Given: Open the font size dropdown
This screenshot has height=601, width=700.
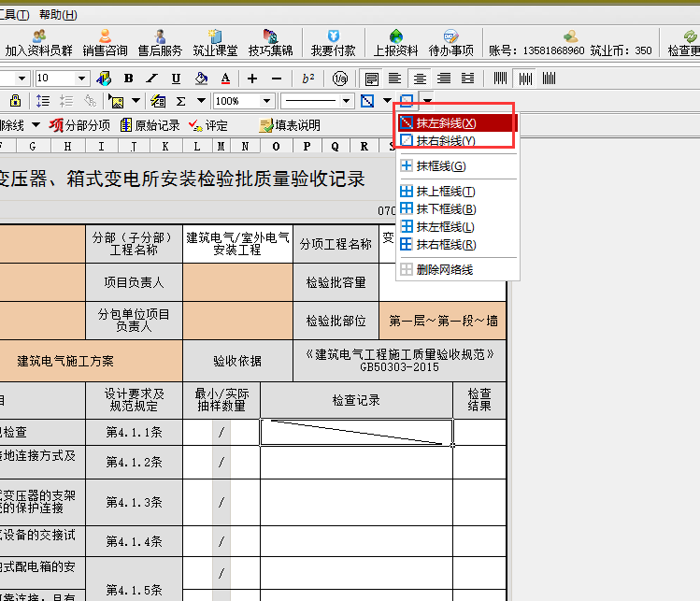Looking at the screenshot, I should (81, 79).
